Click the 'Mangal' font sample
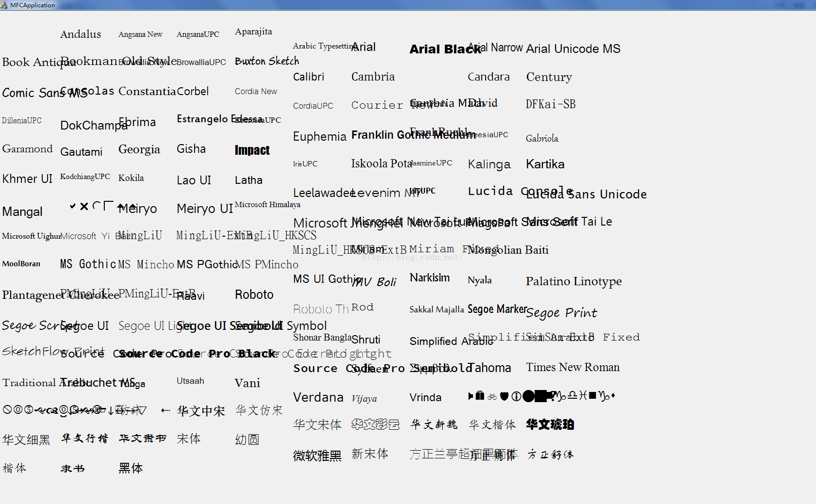The width and height of the screenshot is (816, 504). pyautogui.click(x=22, y=212)
